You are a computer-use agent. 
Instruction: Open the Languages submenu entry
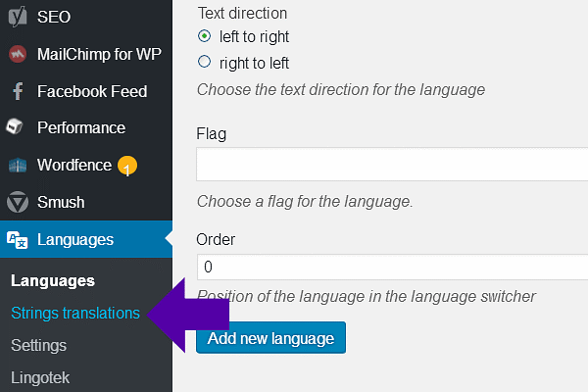click(53, 281)
